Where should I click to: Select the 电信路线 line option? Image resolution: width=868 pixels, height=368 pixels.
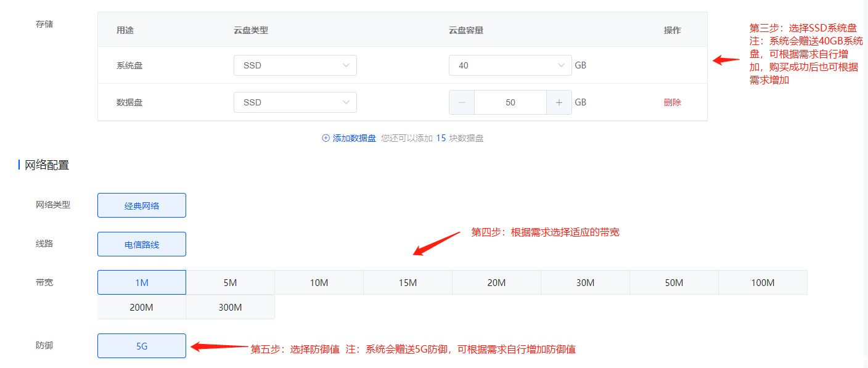pyautogui.click(x=141, y=243)
